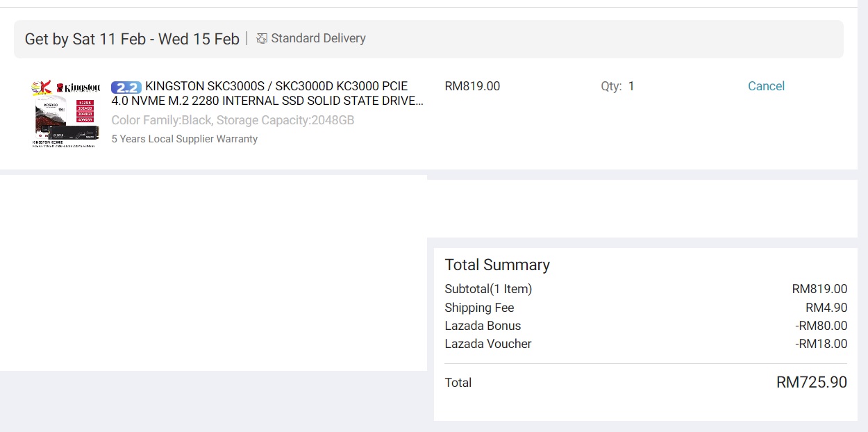Open the KINGSTON SKC3000S product title link
This screenshot has height=432, width=868.
[x=268, y=93]
